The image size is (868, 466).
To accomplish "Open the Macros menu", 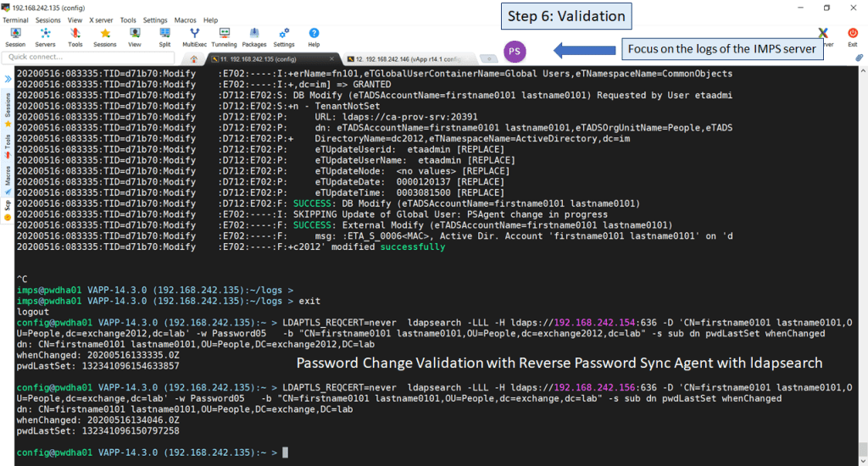I will [x=185, y=19].
